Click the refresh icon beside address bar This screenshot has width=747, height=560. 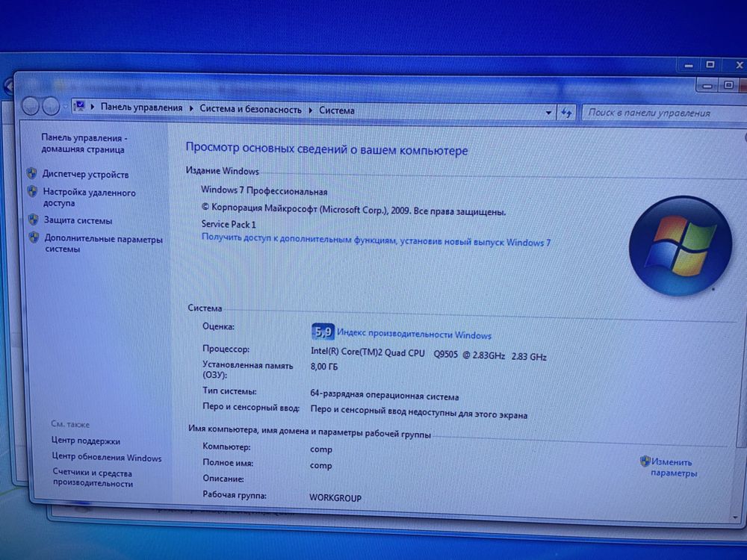(x=566, y=113)
